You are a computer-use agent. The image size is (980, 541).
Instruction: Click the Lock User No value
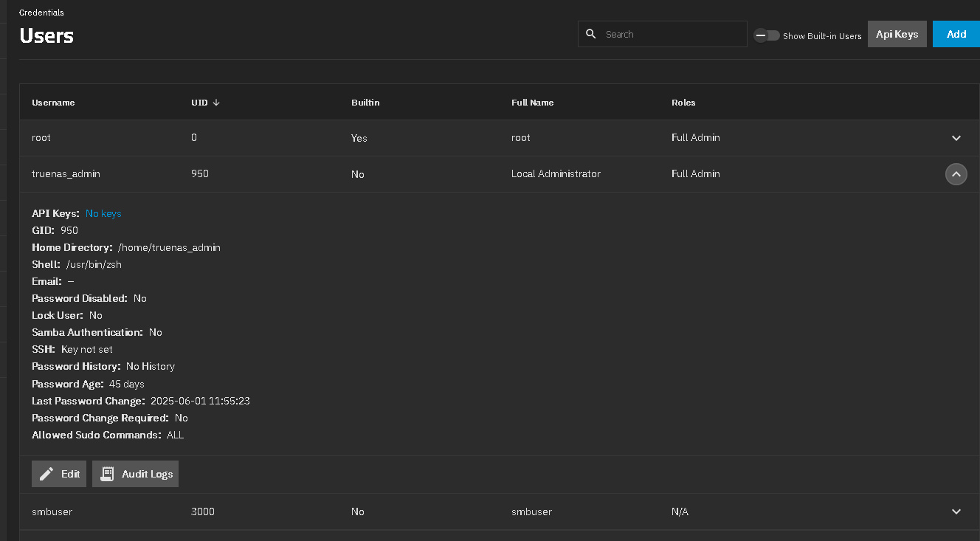[x=96, y=315]
